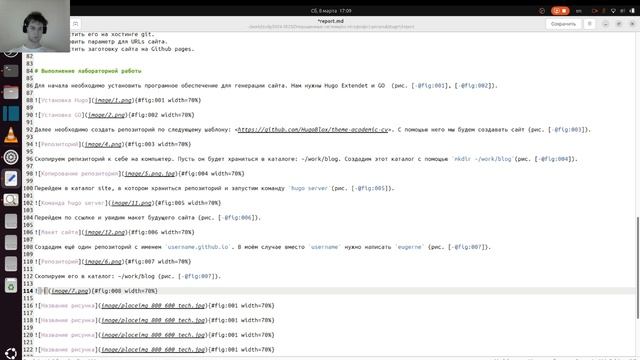
Task: Open the magnifier image viewer dock icon
Action: (x=11, y=200)
